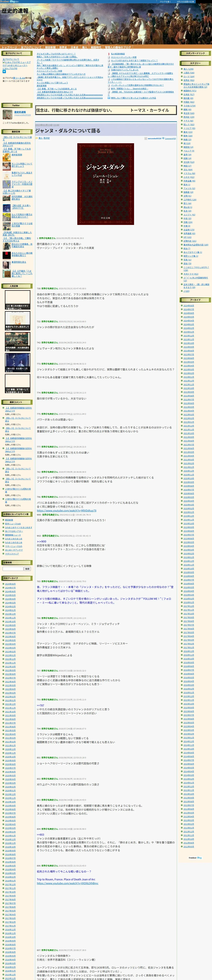Screen dimensions: 212x980
Task: Click ブログを書く in the top bar
Action: (x=165, y=1)
